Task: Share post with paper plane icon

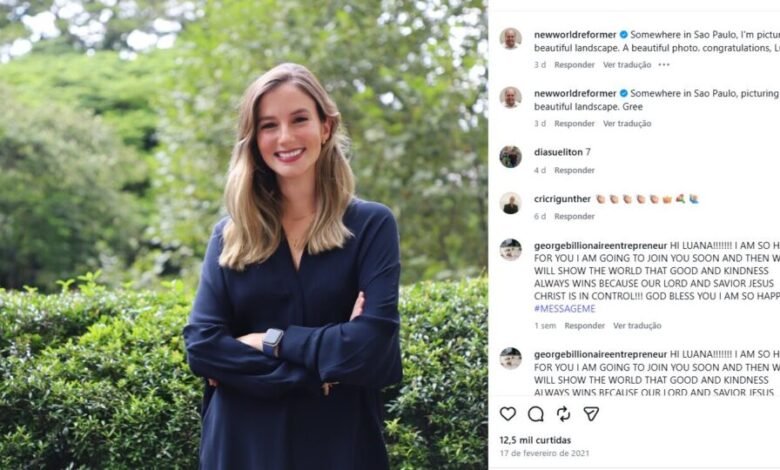Action: click(x=591, y=414)
